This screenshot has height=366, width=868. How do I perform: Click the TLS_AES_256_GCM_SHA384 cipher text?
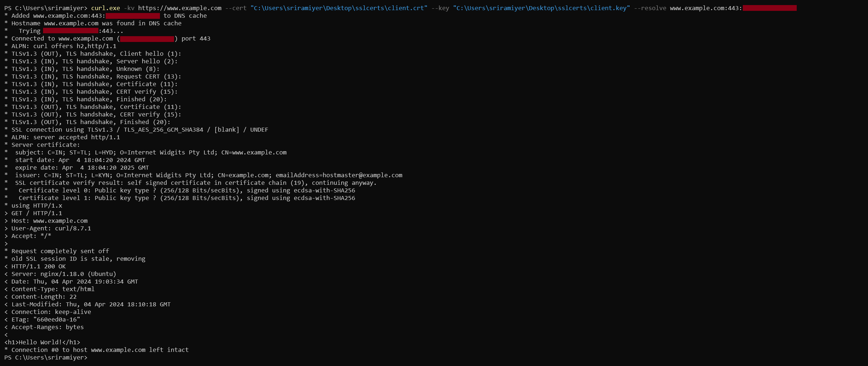pos(163,129)
